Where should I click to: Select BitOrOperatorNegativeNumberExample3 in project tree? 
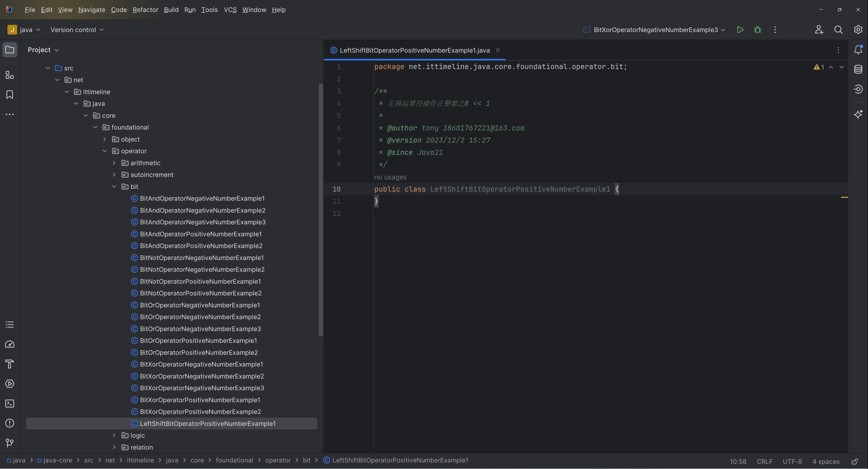(200, 329)
